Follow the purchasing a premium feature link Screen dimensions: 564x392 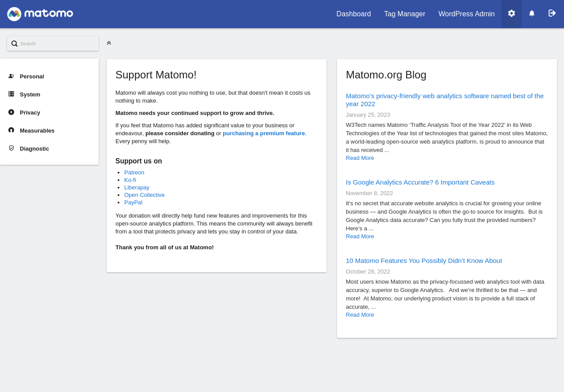pyautogui.click(x=263, y=133)
